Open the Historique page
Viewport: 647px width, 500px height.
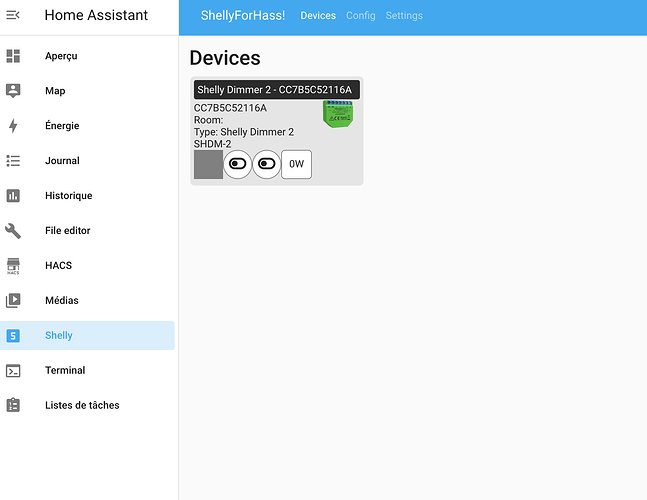tap(87, 196)
